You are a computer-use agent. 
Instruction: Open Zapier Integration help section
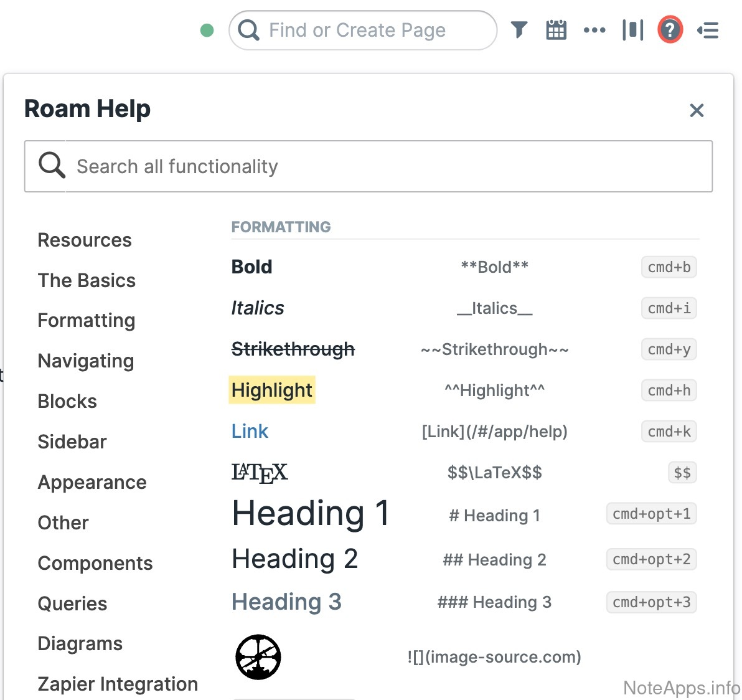click(x=118, y=684)
